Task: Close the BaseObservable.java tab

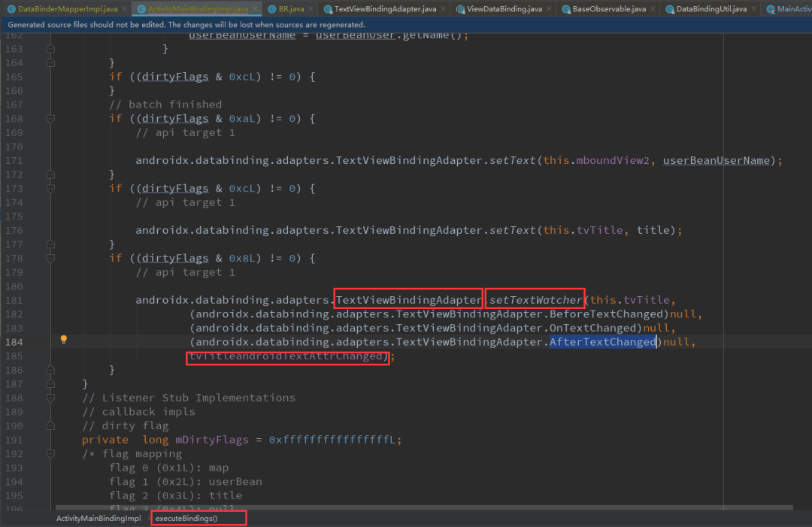Action: coord(653,9)
